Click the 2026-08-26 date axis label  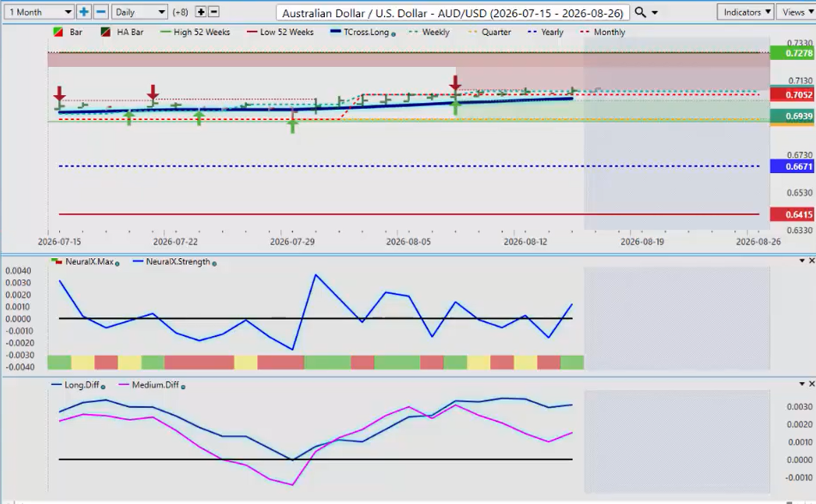tap(759, 242)
